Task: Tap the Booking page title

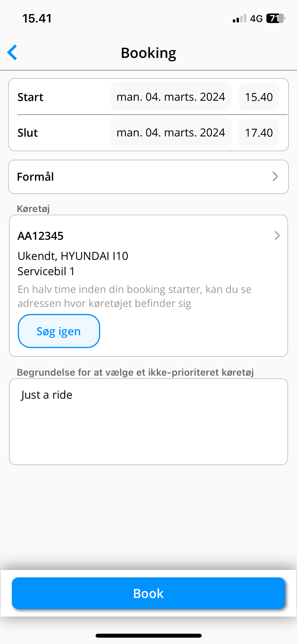Action: pyautogui.click(x=148, y=53)
